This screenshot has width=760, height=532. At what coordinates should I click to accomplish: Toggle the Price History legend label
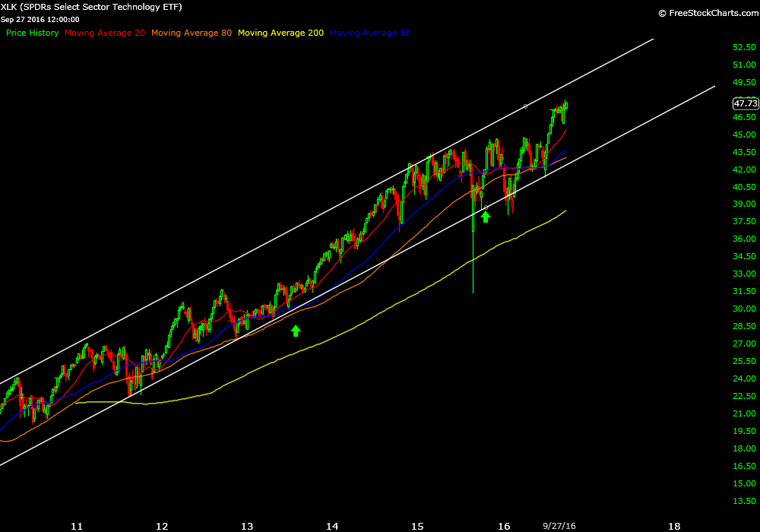[x=32, y=33]
